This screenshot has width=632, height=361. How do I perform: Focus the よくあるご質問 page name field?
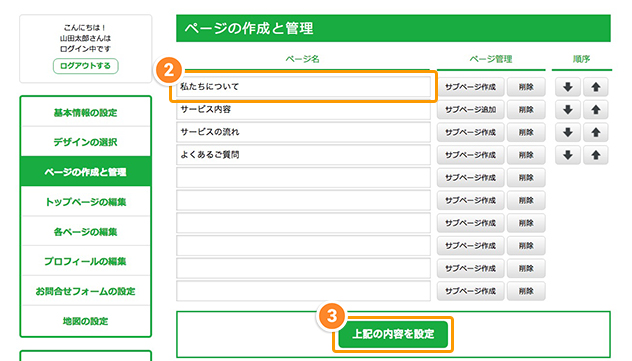tap(303, 155)
